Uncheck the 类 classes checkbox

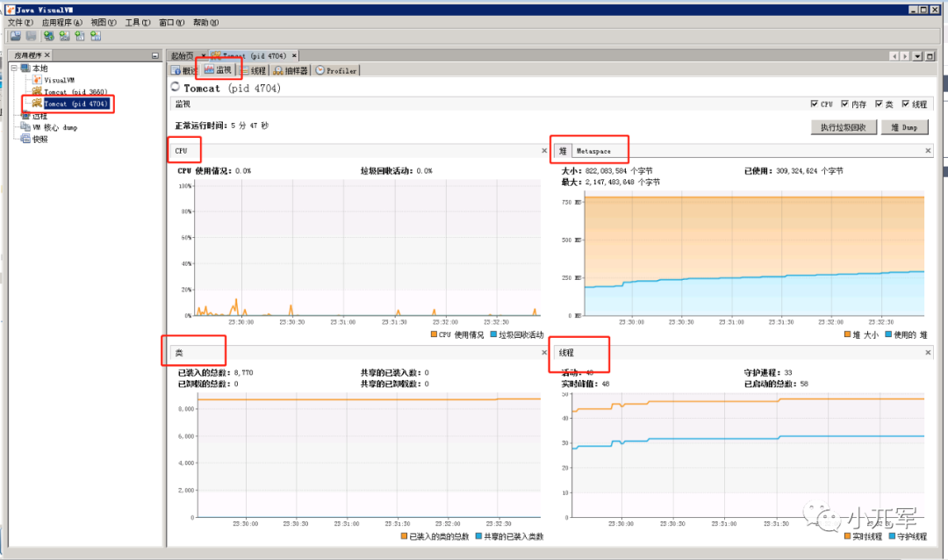[879, 104]
